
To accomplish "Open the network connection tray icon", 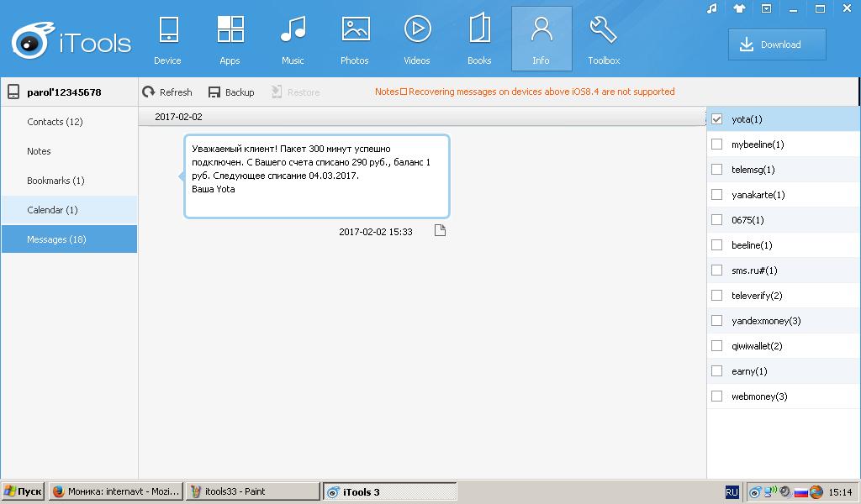I will click(770, 491).
